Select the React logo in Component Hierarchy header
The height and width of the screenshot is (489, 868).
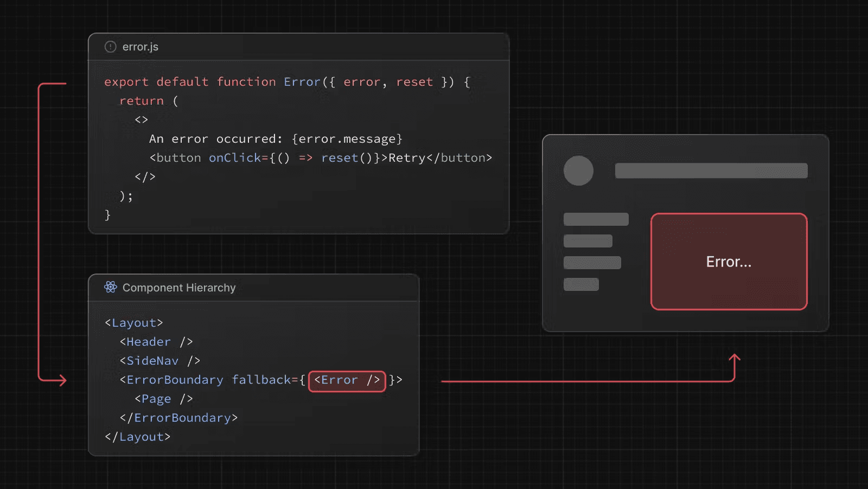point(110,287)
